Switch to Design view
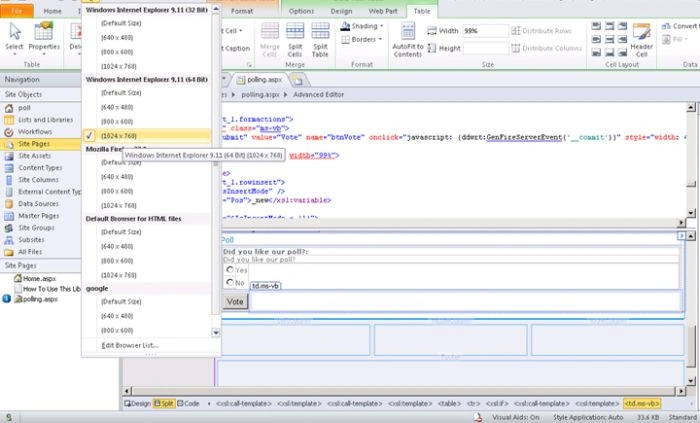This screenshot has width=700, height=423. [x=138, y=403]
